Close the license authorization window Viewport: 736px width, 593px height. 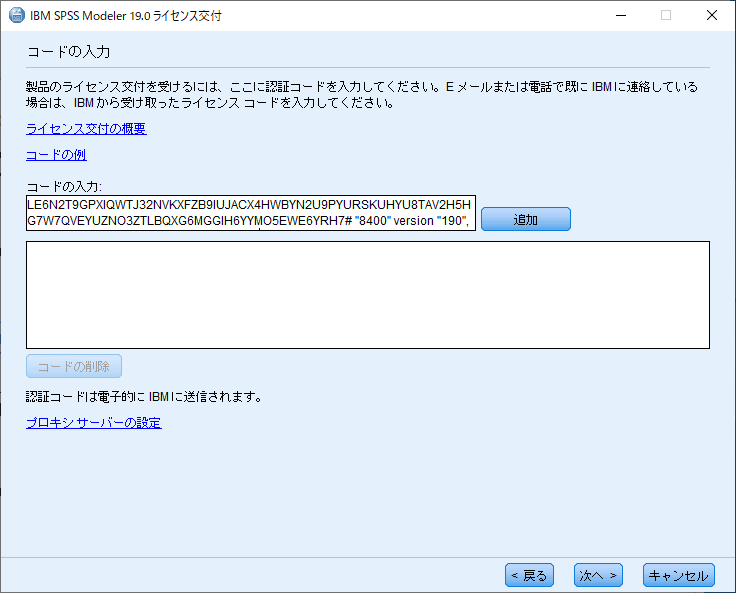click(x=712, y=15)
